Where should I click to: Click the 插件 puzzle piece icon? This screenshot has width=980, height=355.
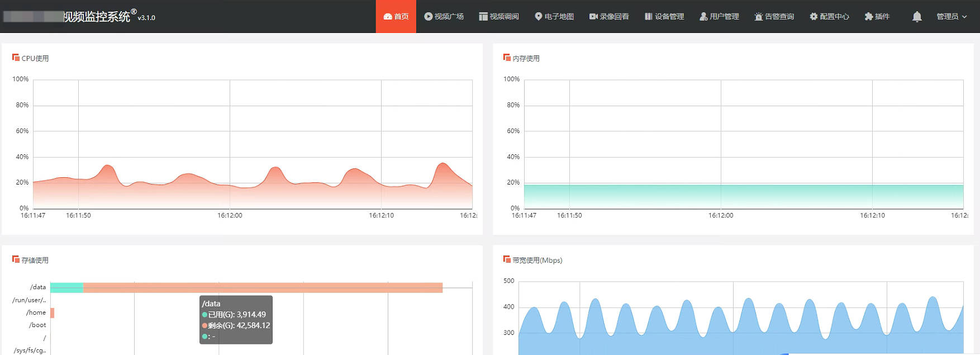coord(869,17)
